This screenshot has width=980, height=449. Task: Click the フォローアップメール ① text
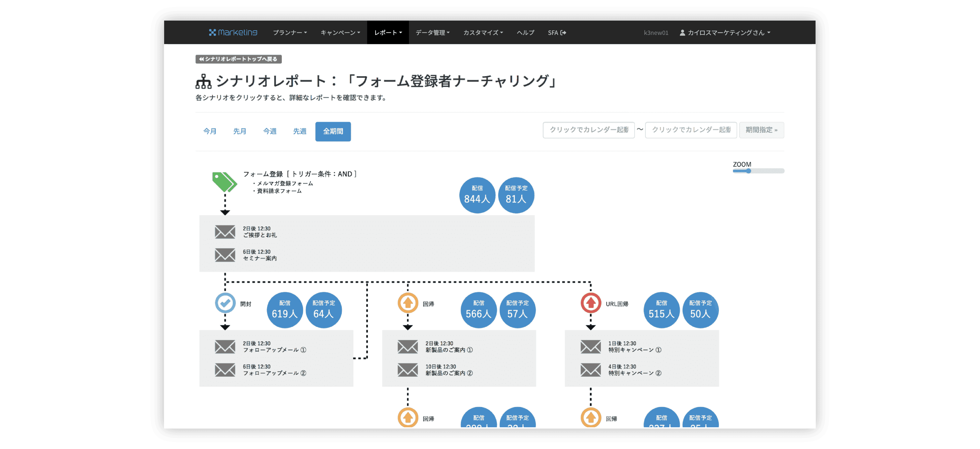pyautogui.click(x=275, y=350)
